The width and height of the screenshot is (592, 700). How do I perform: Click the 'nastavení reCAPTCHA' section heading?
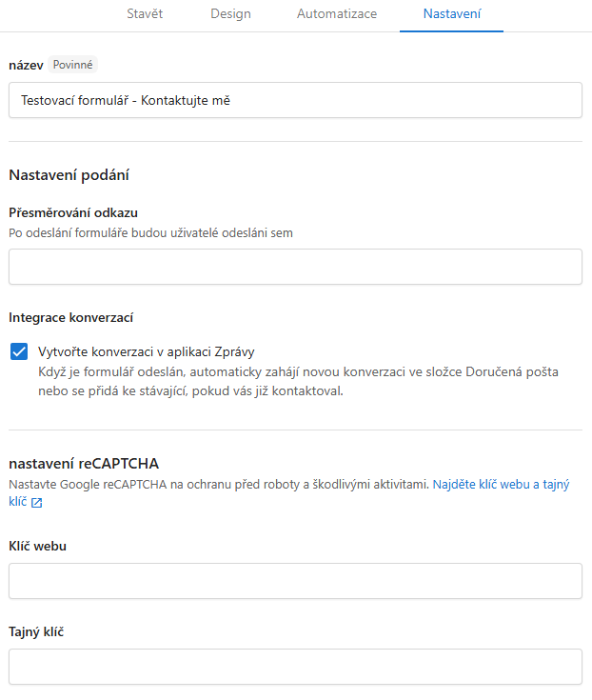pyautogui.click(x=84, y=464)
